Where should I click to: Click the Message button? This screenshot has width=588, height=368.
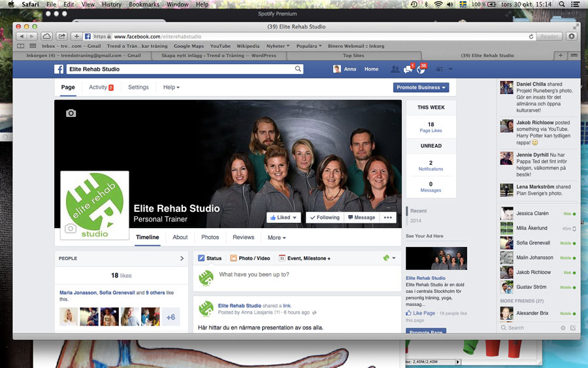click(x=361, y=218)
